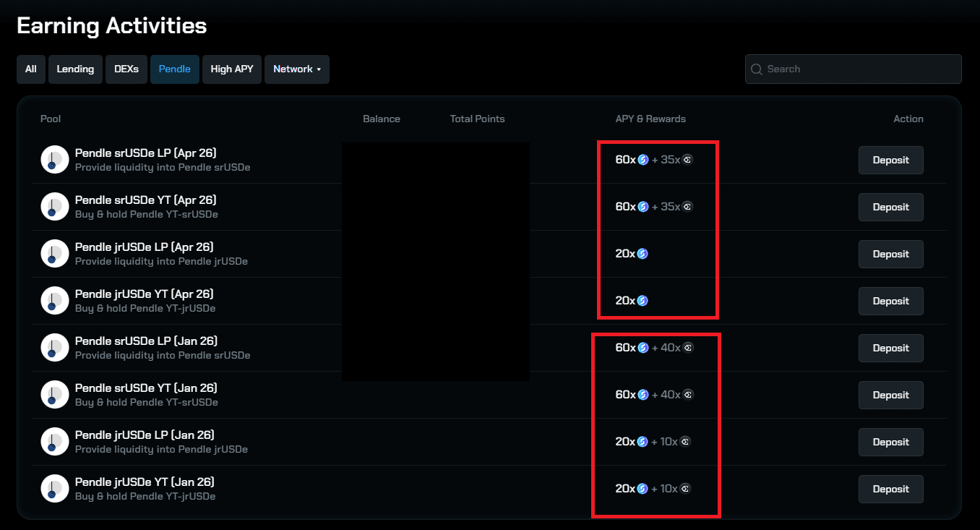Click the Action column header
The height and width of the screenshot is (530, 980).
908,119
